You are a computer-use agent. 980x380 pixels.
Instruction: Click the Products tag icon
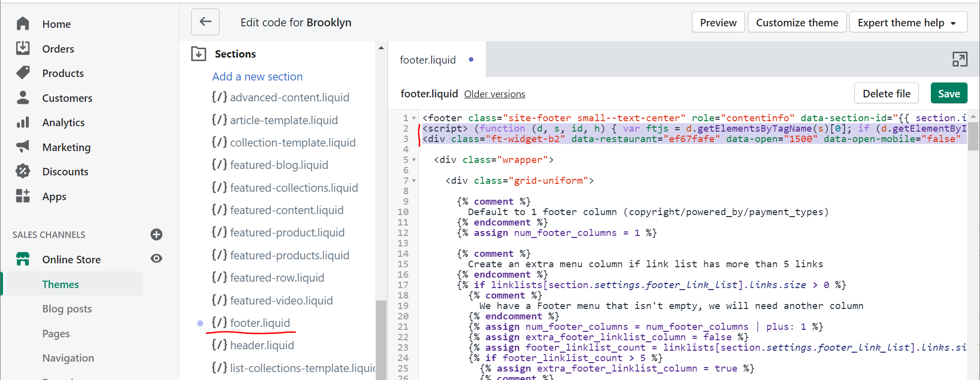pos(23,73)
